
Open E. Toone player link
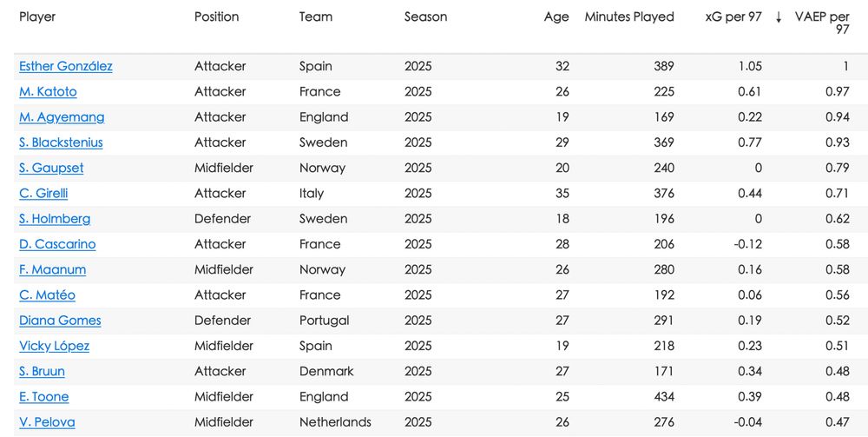coord(44,398)
